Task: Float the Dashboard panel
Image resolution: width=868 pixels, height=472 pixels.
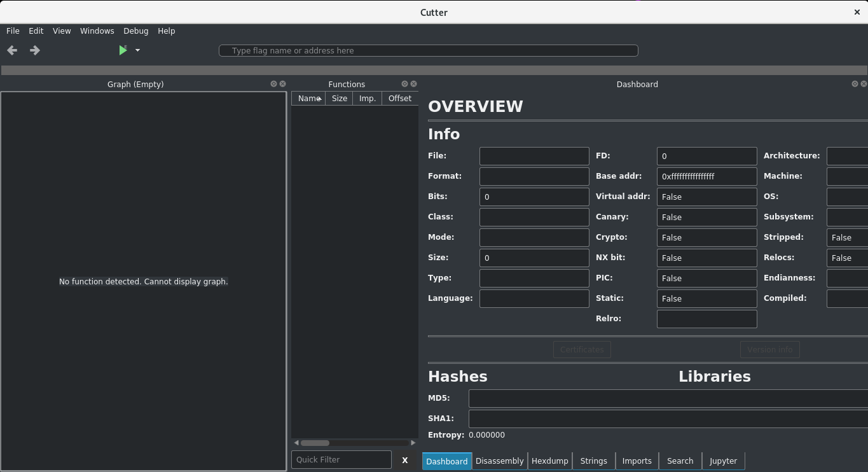Action: pos(855,84)
